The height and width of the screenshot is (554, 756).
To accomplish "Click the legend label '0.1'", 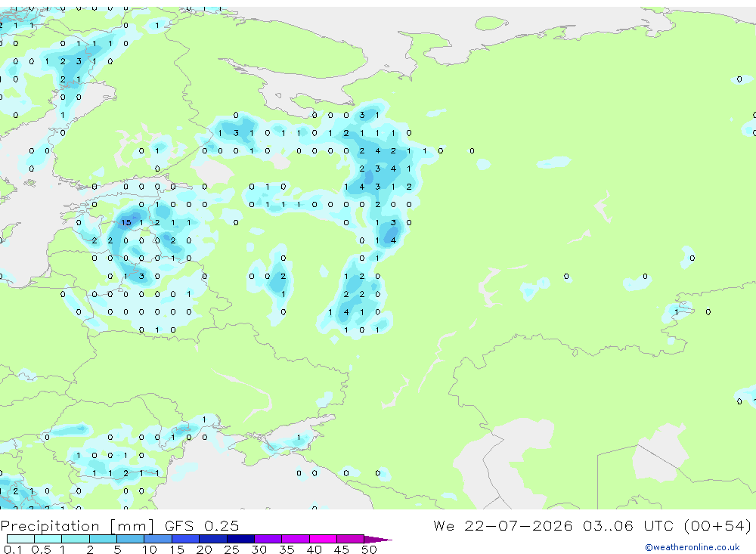I will click(13, 549).
